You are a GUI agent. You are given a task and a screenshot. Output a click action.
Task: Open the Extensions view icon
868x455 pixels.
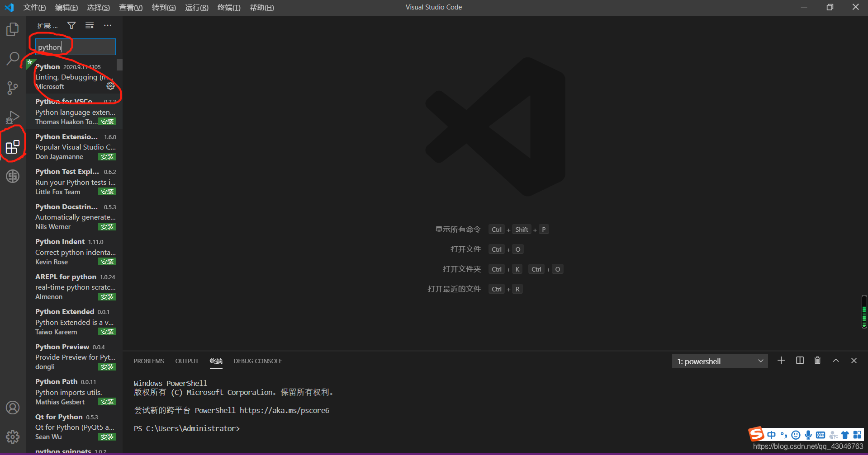[x=13, y=147]
